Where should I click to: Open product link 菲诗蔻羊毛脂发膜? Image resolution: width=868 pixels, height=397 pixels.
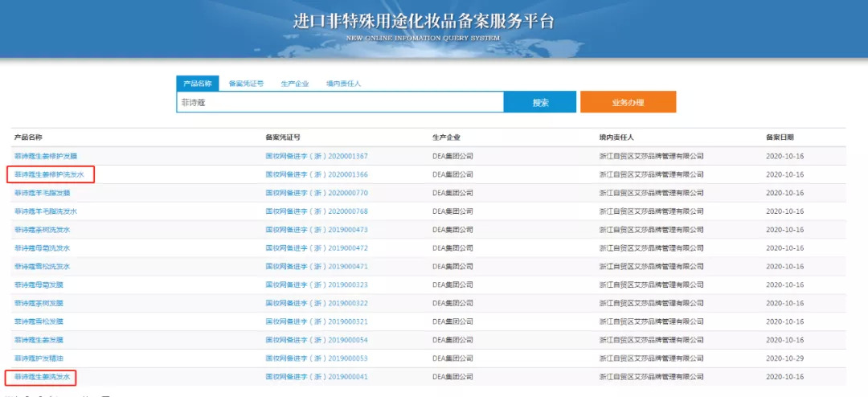42,193
